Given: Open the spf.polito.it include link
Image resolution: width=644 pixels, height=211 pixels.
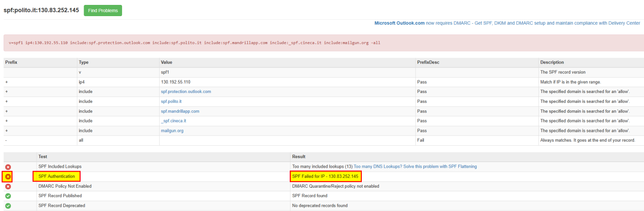Looking at the screenshot, I should (x=171, y=101).
